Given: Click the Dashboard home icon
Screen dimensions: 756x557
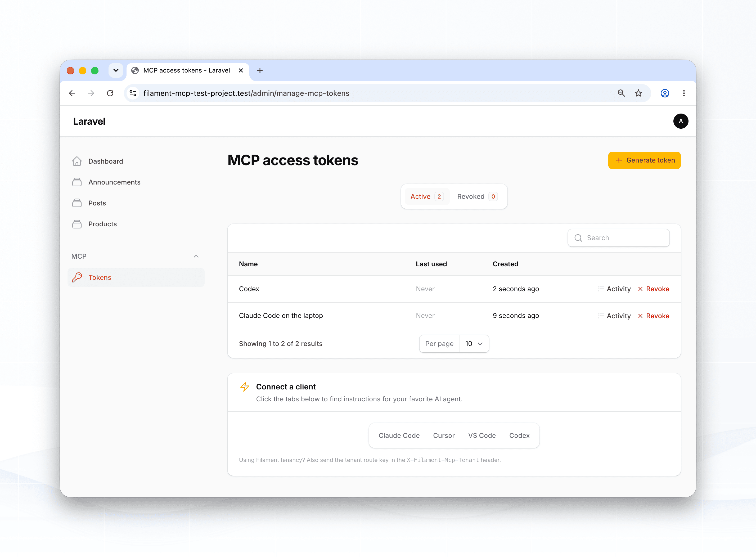Looking at the screenshot, I should click(77, 161).
